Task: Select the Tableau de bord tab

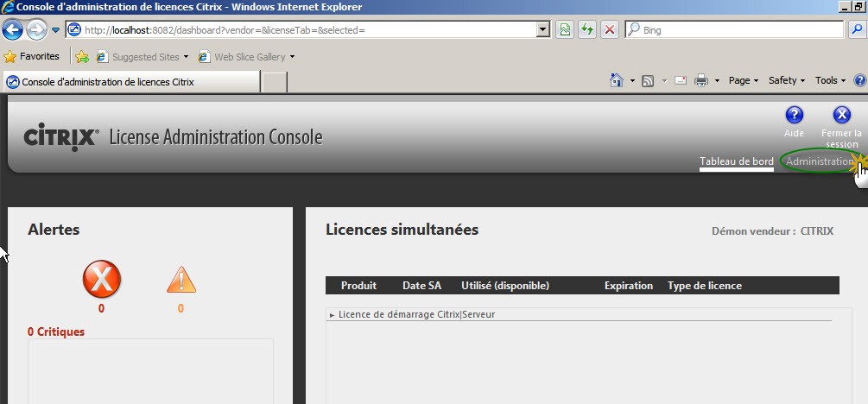Action: 736,161
